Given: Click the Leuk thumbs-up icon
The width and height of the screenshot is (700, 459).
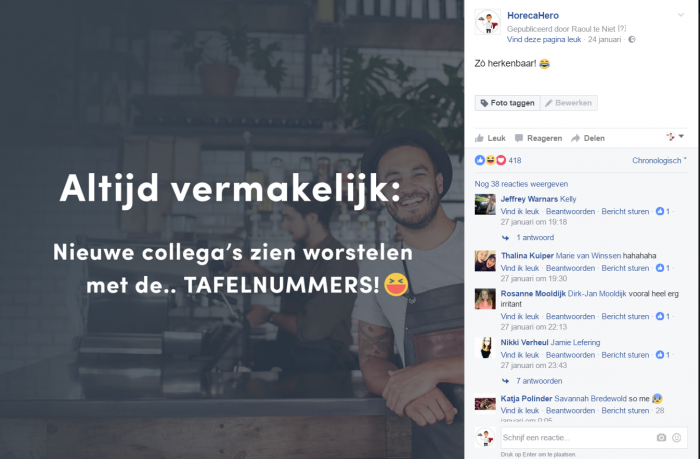Looking at the screenshot, I should [479, 138].
